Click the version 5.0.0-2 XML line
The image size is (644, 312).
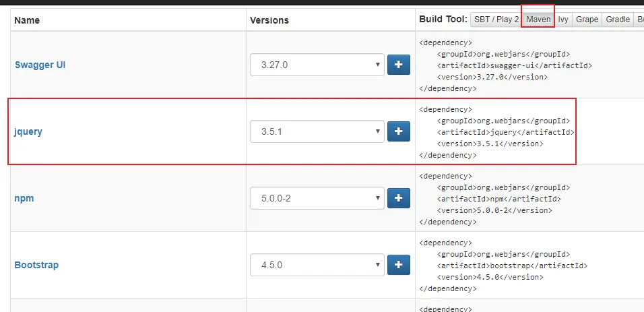pos(494,210)
